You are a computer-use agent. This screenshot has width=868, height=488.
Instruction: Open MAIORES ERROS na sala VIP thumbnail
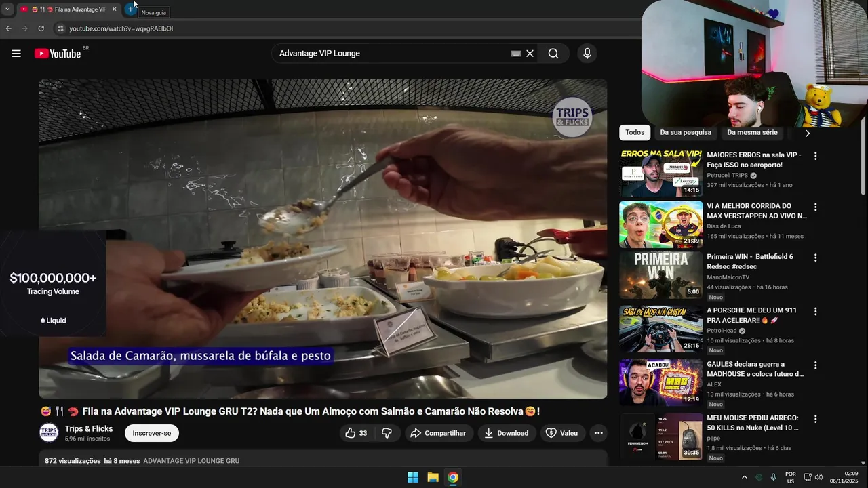(661, 174)
